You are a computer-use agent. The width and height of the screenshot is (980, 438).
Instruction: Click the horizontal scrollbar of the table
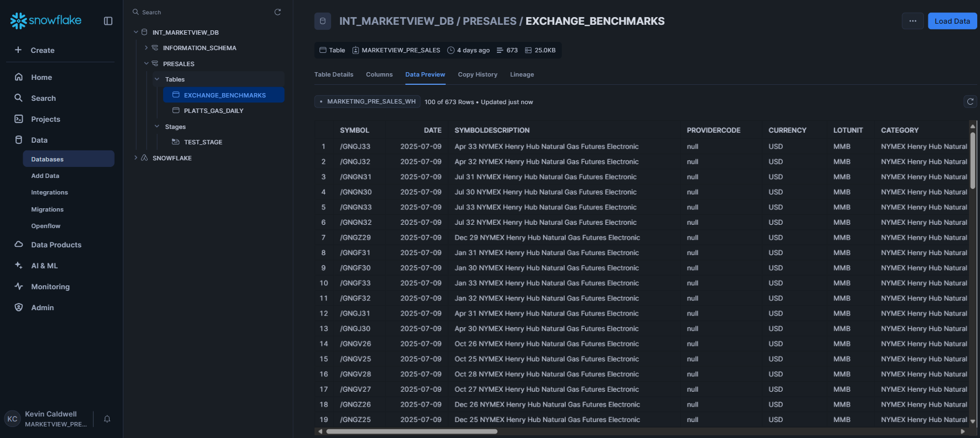click(x=412, y=431)
